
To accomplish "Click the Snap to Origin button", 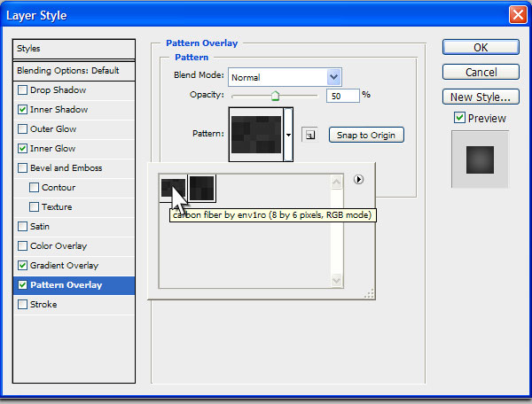I will pos(366,135).
